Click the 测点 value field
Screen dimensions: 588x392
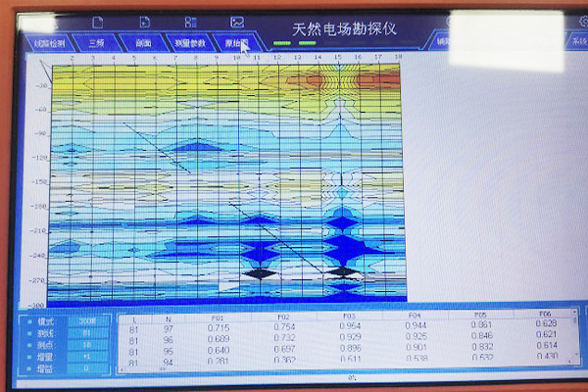(x=87, y=346)
